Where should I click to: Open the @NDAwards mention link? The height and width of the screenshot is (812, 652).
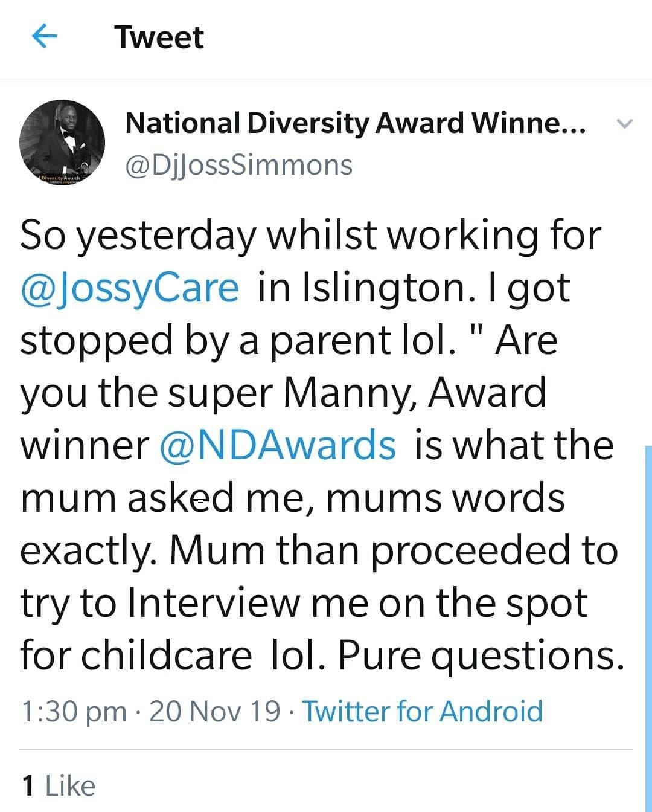pyautogui.click(x=278, y=445)
